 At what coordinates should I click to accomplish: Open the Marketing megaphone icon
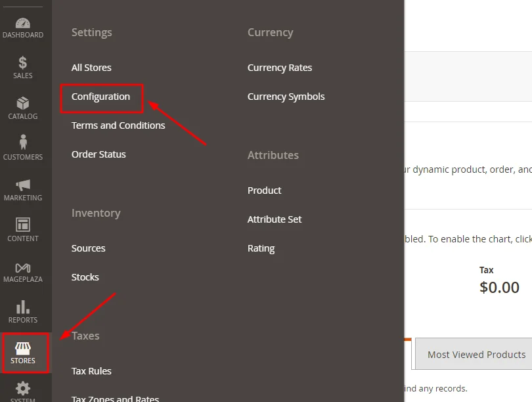23,185
